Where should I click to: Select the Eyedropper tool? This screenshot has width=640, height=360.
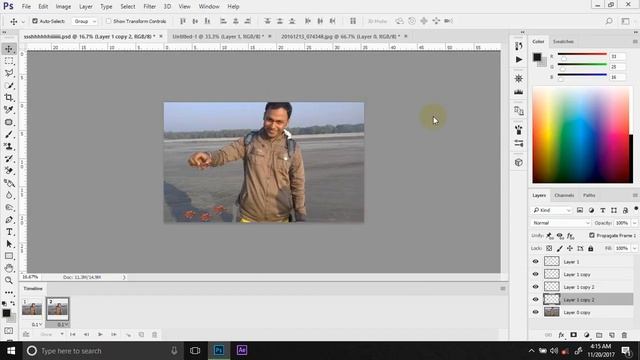tap(9, 110)
